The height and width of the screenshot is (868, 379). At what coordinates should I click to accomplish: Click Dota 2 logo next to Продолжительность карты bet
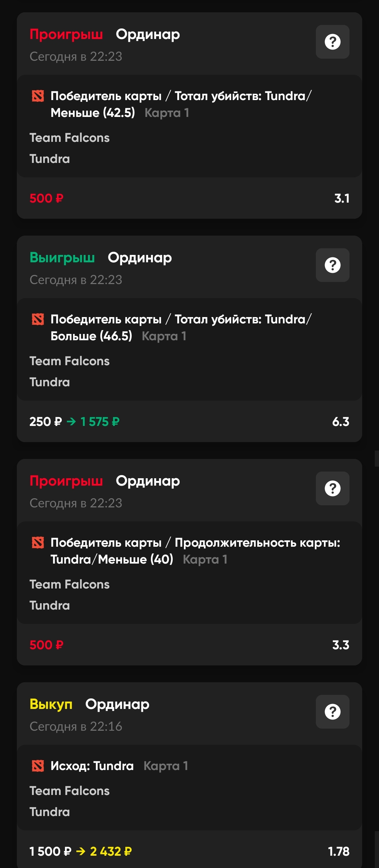pyautogui.click(x=38, y=542)
